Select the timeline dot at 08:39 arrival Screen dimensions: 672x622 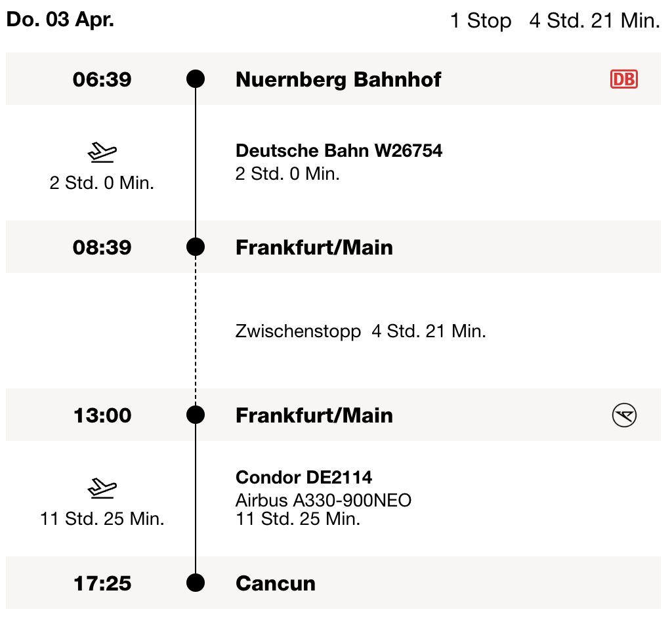[196, 247]
